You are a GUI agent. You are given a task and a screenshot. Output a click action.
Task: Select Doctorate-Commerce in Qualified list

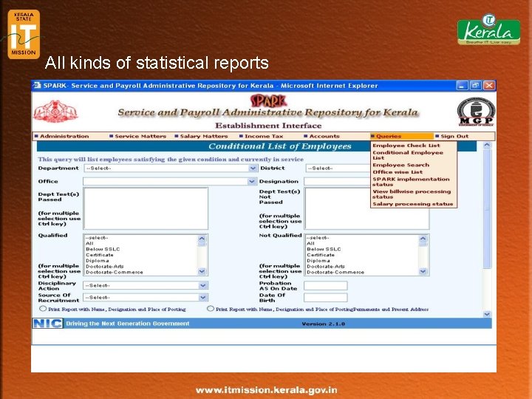click(115, 272)
